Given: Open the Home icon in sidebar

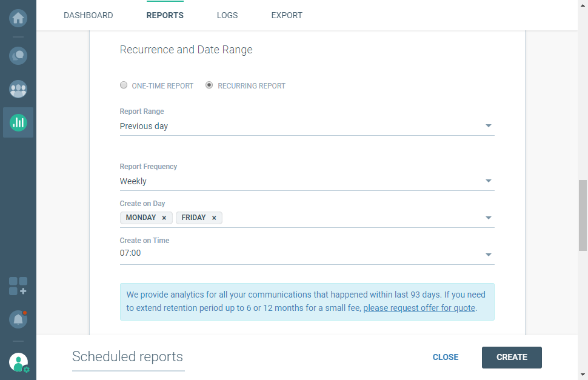Looking at the screenshot, I should 18,18.
